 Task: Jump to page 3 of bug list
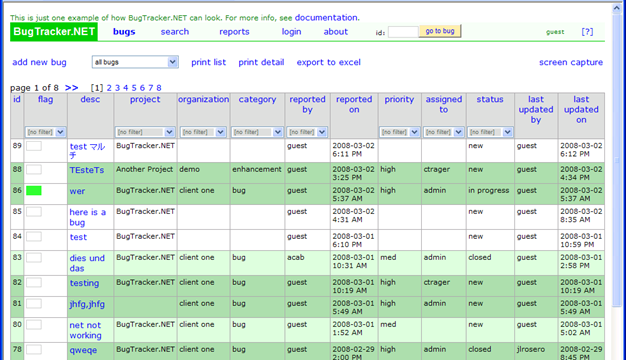[117, 88]
